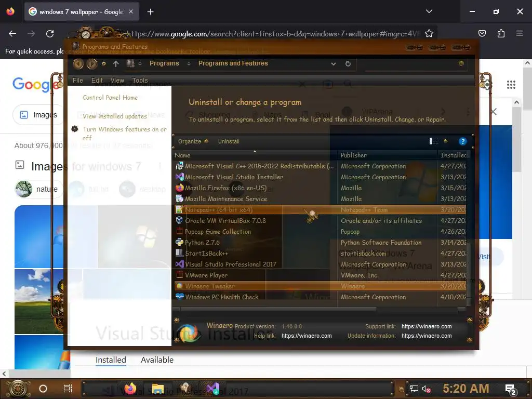The height and width of the screenshot is (399, 532).
Task: Open notification center icon
Action: point(510,389)
